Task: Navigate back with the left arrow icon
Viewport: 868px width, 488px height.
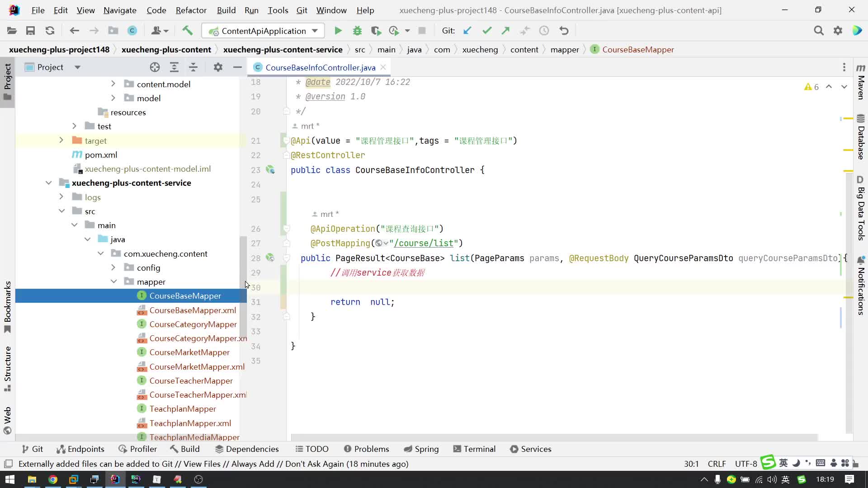Action: [x=74, y=31]
